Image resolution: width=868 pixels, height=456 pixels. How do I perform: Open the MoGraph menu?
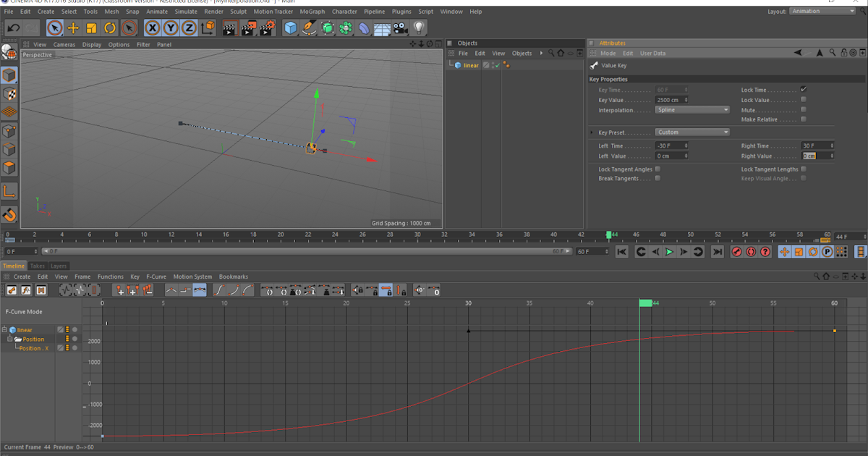pos(311,11)
